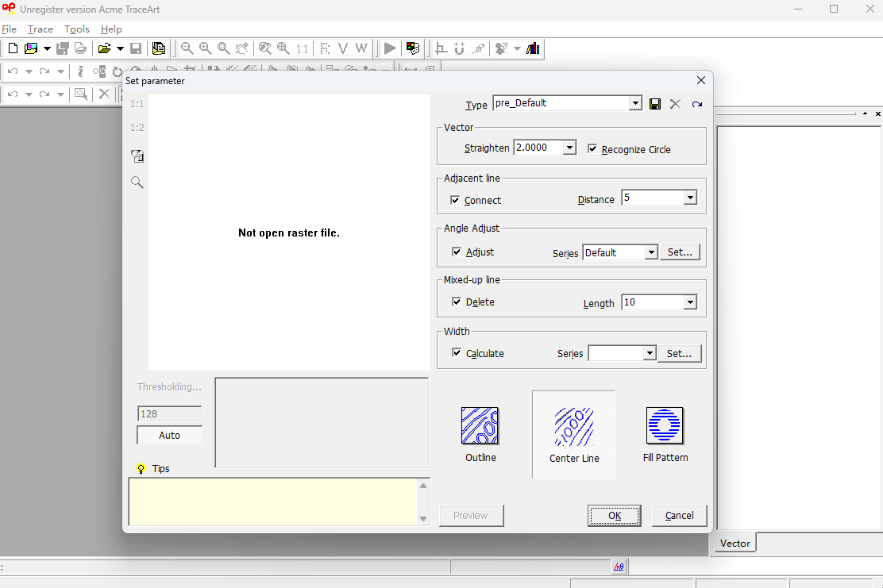Click the Tips text area
The height and width of the screenshot is (588, 883).
coord(272,502)
